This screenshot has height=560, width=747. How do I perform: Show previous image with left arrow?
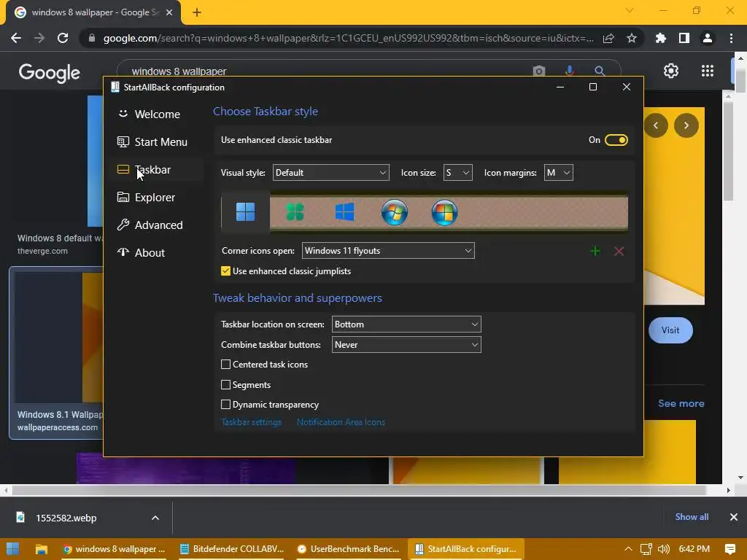click(x=656, y=125)
